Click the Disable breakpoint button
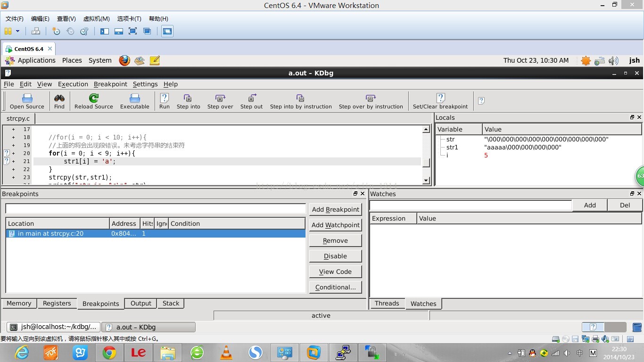The width and height of the screenshot is (644, 362). pyautogui.click(x=336, y=256)
